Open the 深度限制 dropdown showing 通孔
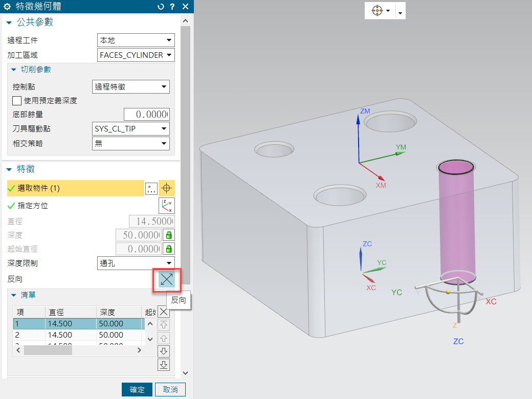The width and height of the screenshot is (532, 399). coord(136,263)
